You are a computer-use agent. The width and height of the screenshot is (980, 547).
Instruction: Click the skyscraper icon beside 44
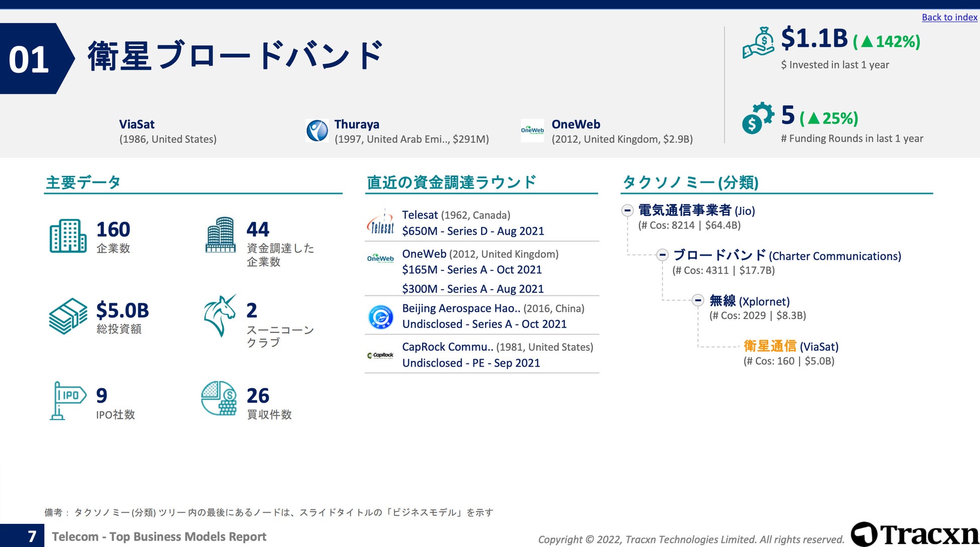pos(220,235)
